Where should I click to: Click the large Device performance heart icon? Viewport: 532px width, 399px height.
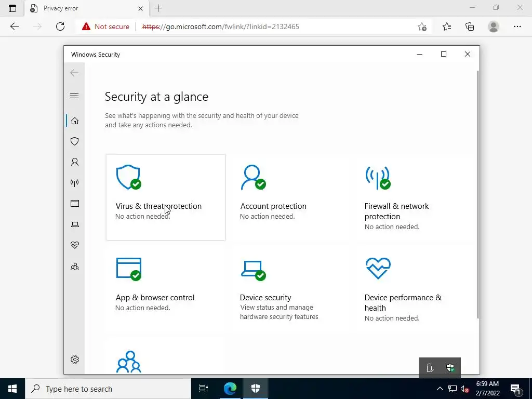(x=378, y=269)
